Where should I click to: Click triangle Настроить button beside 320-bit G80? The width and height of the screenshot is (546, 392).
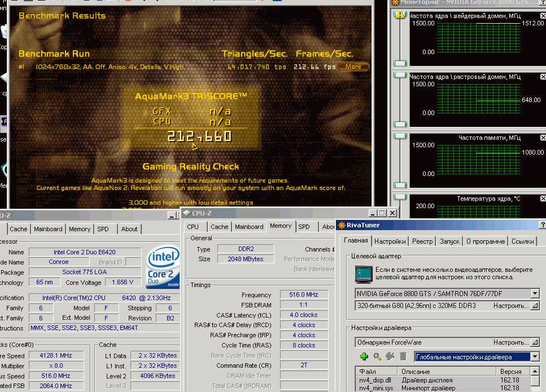tap(535, 306)
